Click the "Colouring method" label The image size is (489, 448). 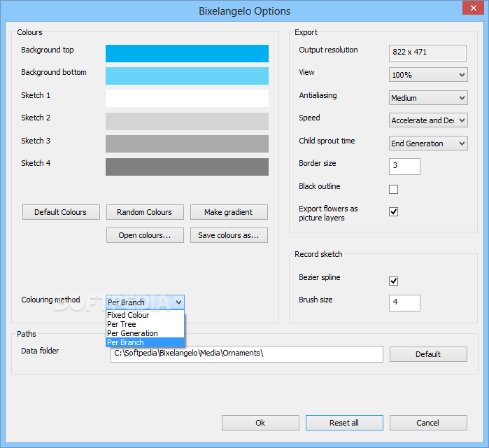click(x=50, y=300)
